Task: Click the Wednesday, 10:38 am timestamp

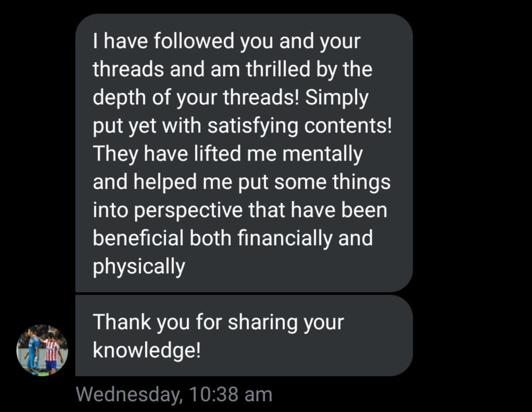Action: (174, 394)
